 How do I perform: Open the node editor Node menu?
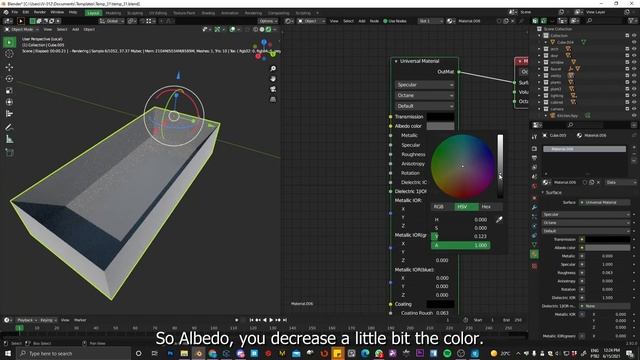374,21
